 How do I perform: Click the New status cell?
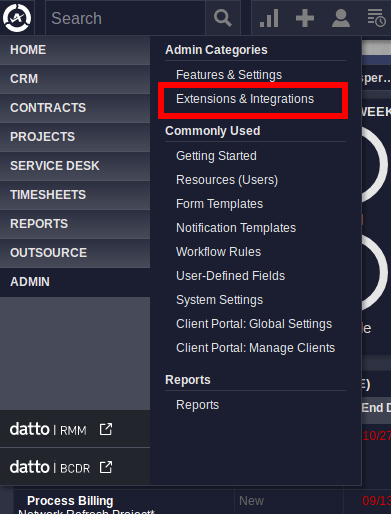pos(251,501)
